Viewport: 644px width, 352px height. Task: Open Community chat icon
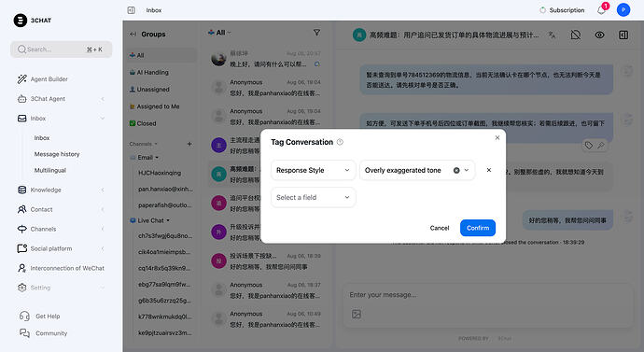(24, 333)
